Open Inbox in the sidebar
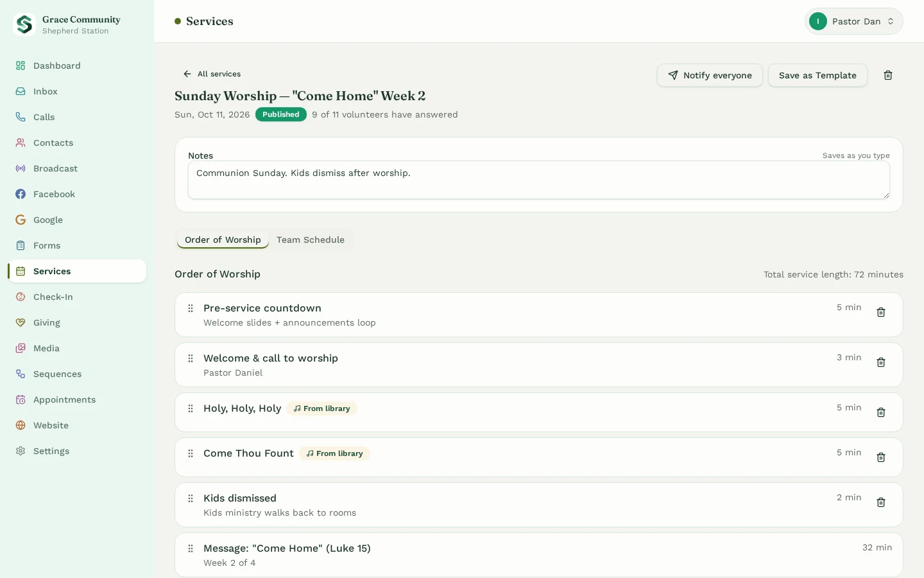 click(77, 91)
